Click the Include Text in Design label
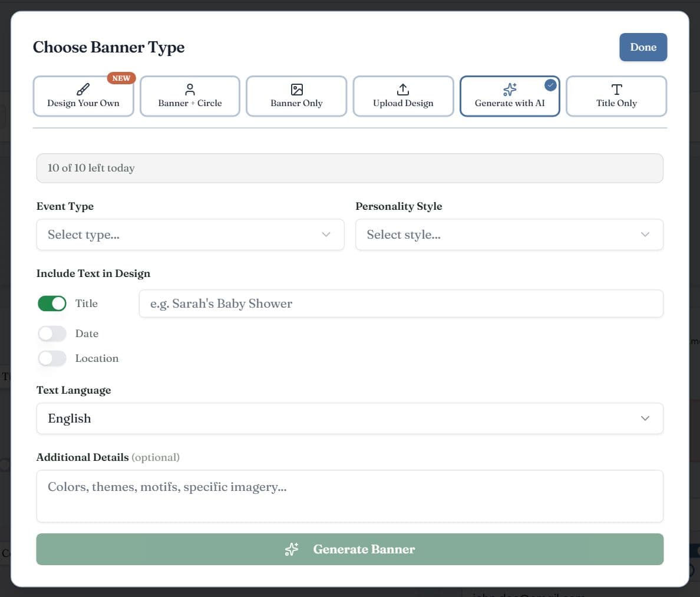700x597 pixels. pos(93,273)
